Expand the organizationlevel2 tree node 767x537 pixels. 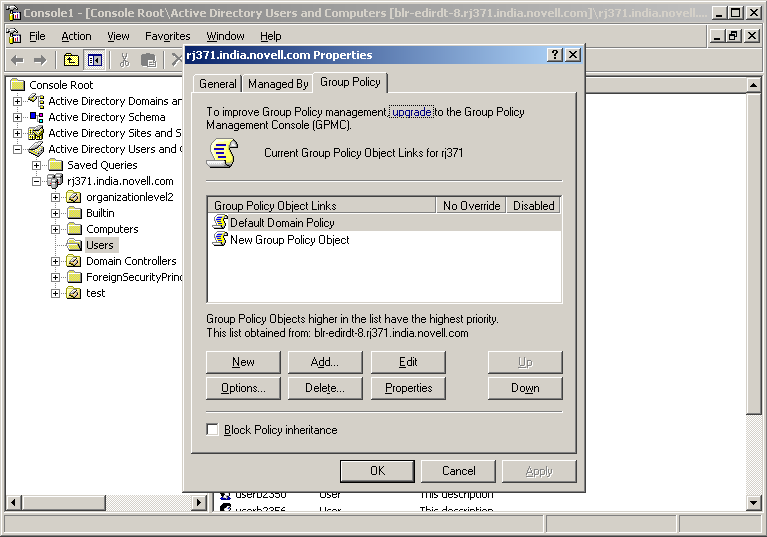click(x=56, y=197)
